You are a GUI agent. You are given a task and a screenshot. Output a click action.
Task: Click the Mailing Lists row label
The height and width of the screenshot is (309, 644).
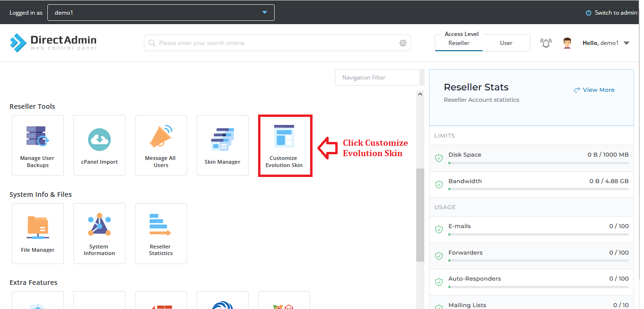(467, 305)
